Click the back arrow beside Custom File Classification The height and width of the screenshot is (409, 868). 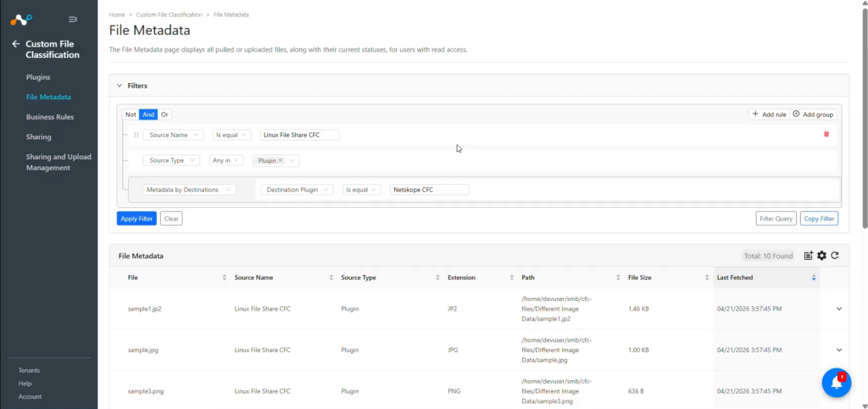[15, 44]
